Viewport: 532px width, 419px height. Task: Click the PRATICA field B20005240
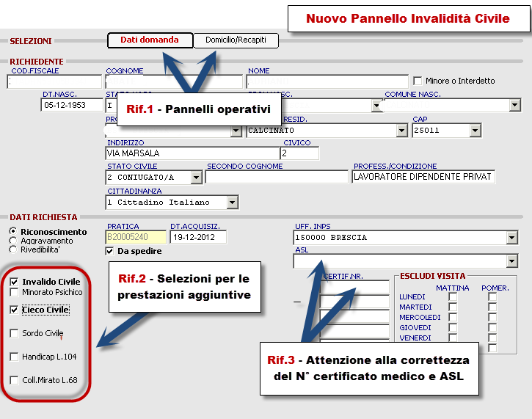(136, 237)
